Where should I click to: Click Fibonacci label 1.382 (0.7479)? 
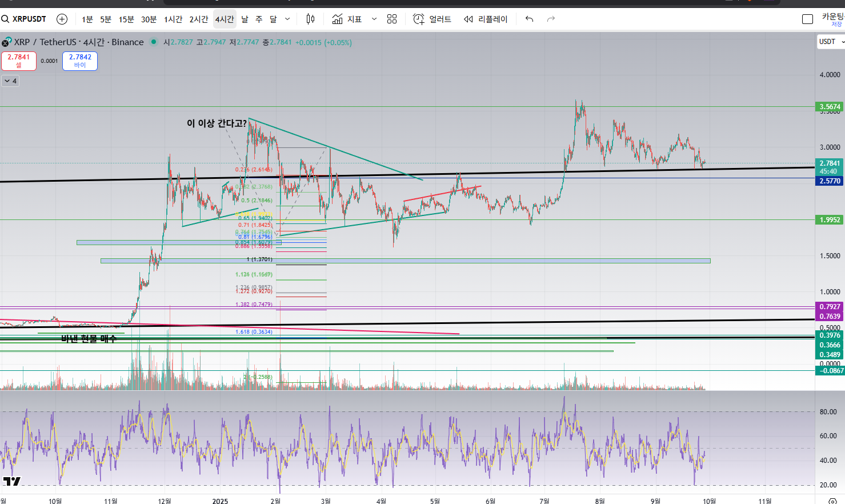point(254,305)
